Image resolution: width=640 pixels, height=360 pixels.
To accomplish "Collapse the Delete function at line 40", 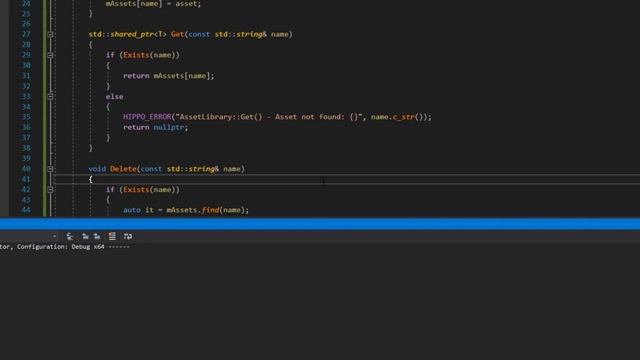I will click(x=50, y=169).
